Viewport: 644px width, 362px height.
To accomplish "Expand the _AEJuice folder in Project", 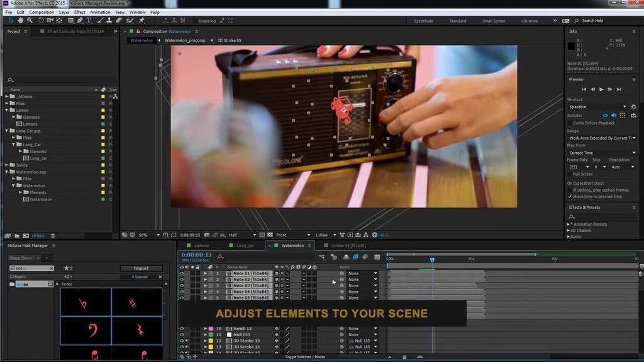I will tap(6, 96).
